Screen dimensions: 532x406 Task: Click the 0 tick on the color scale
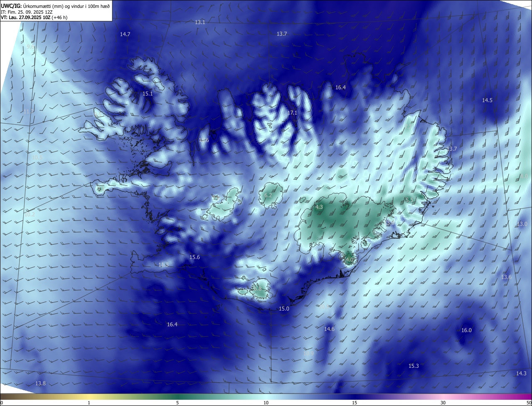pyautogui.click(x=1, y=403)
